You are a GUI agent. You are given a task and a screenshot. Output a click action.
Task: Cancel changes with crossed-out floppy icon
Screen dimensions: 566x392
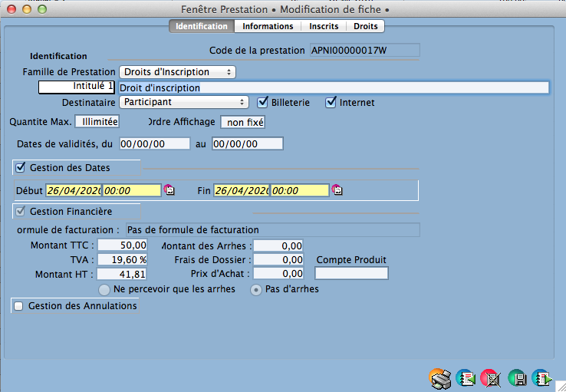tap(491, 379)
